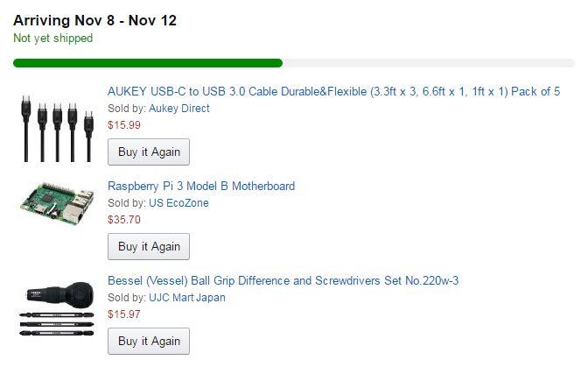Click the $15.97 screwdriver set price
Viewport: 588px width, 367px height.
click(x=123, y=314)
